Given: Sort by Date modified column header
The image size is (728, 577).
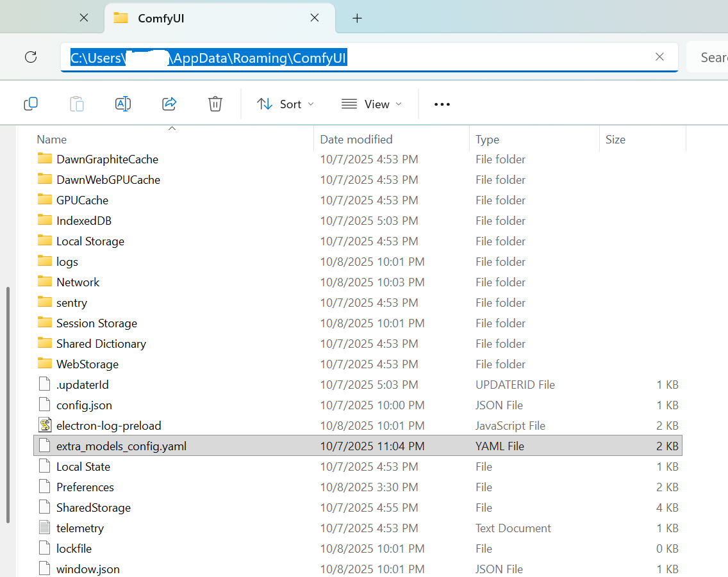Looking at the screenshot, I should click(x=356, y=140).
